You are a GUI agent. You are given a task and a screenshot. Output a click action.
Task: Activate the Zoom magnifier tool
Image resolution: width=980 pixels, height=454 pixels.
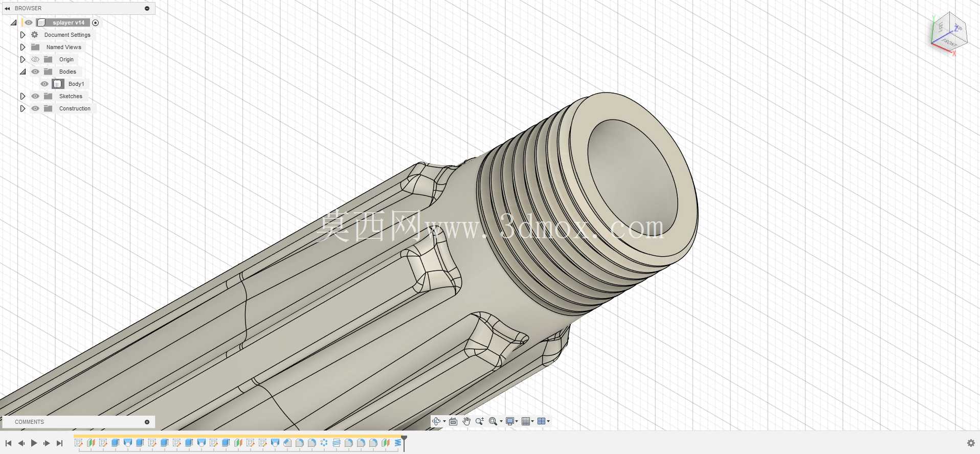pos(480,421)
